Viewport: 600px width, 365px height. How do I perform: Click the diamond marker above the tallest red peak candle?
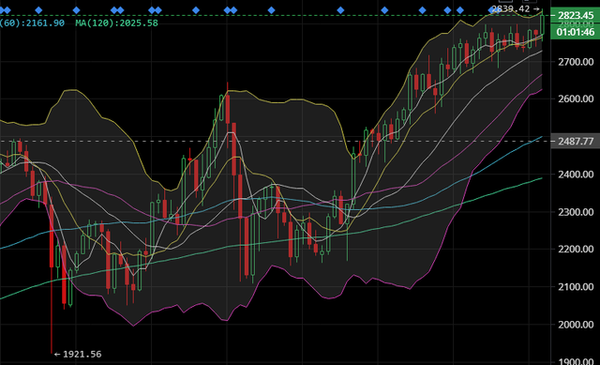click(227, 10)
